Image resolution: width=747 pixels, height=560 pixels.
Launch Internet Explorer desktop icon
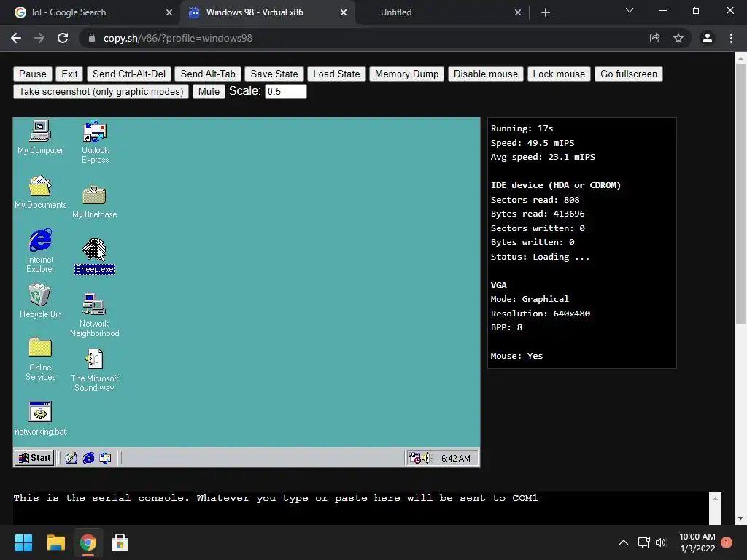(41, 251)
